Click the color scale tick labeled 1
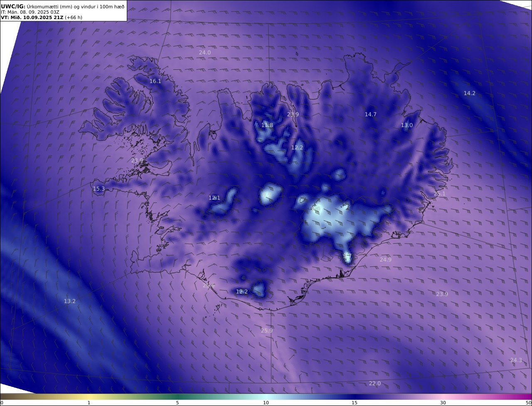The height and width of the screenshot is (406, 532). pos(89,403)
